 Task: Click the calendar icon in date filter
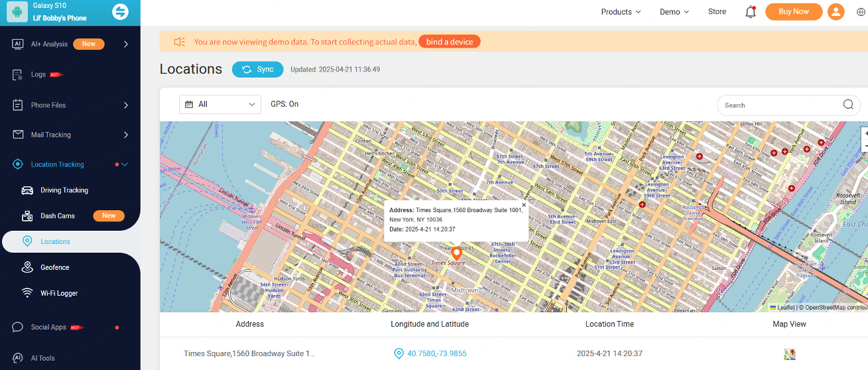pyautogui.click(x=189, y=104)
